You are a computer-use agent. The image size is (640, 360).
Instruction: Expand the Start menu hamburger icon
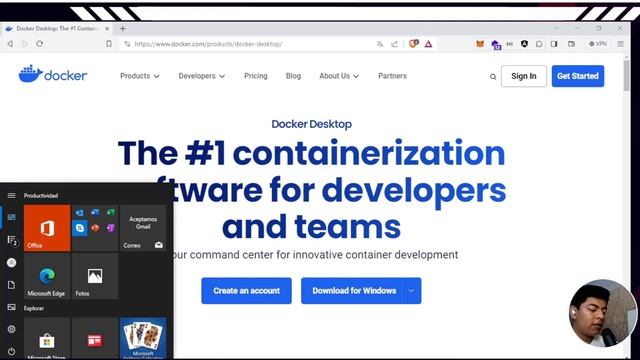tap(11, 196)
